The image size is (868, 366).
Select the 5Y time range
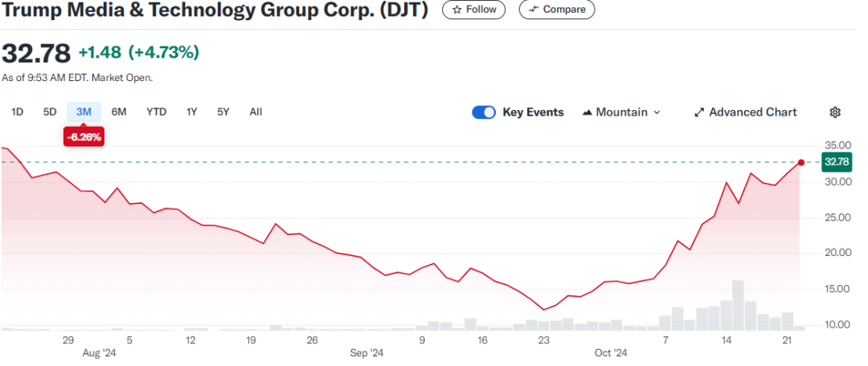pyautogui.click(x=223, y=112)
